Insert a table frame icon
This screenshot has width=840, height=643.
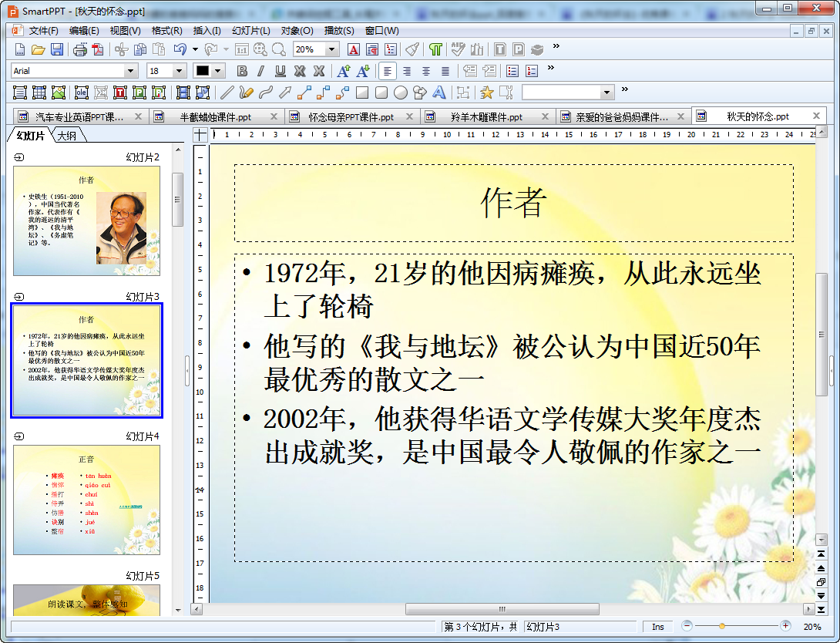coord(39,93)
